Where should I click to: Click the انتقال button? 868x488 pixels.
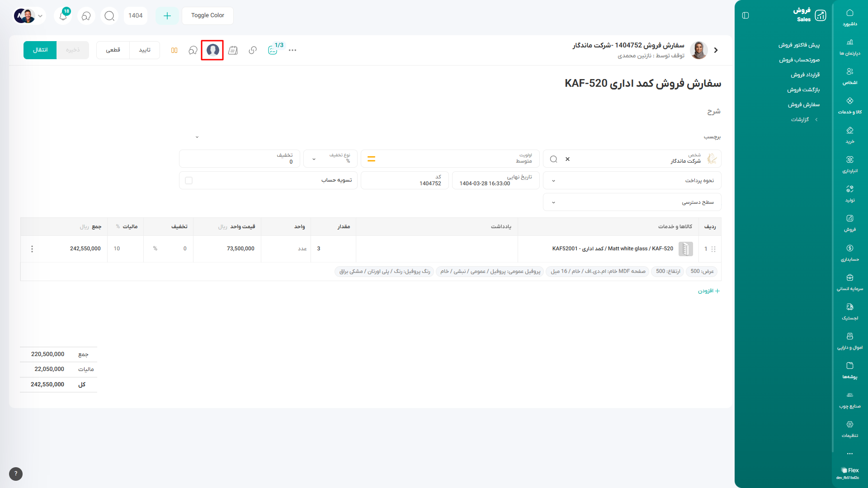point(40,50)
